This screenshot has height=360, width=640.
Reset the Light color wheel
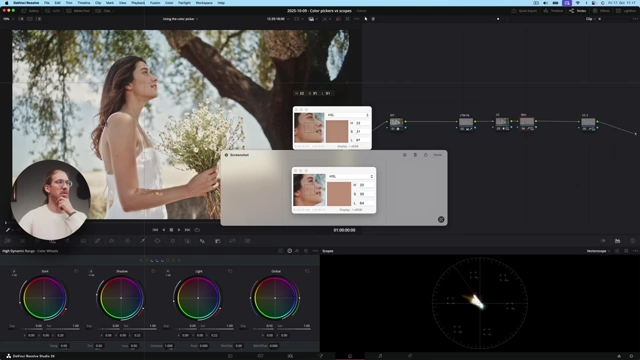(x=230, y=271)
